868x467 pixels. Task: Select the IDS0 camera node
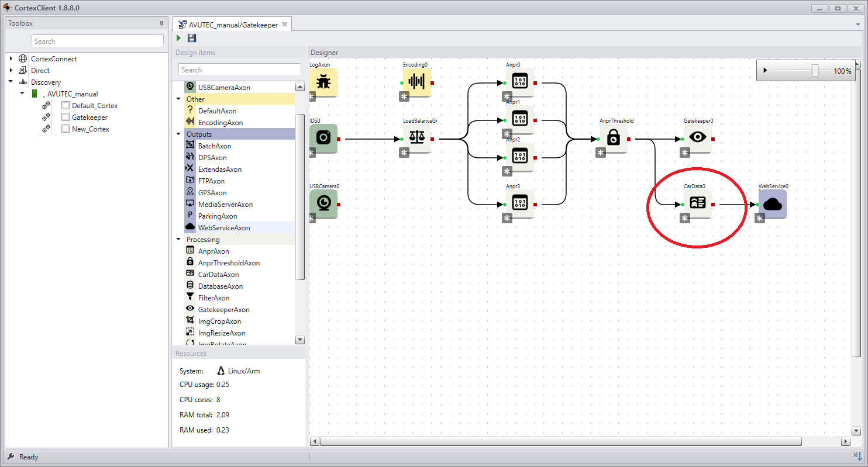(x=323, y=139)
